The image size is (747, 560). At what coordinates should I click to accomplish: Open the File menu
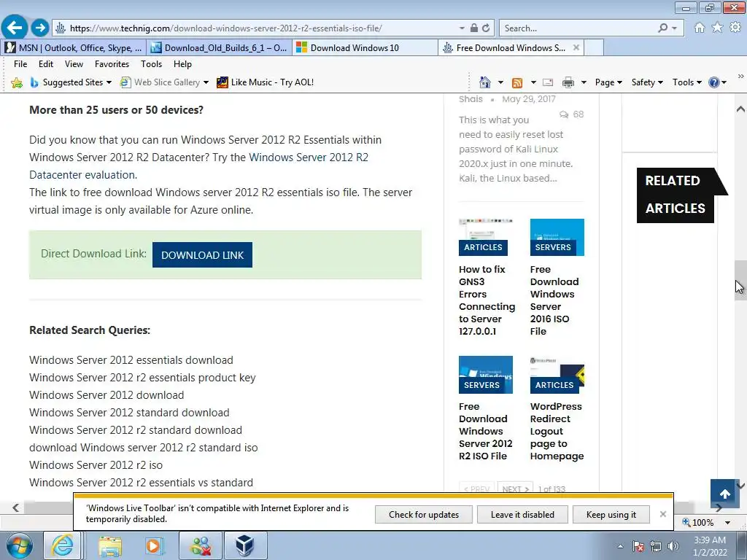click(20, 64)
